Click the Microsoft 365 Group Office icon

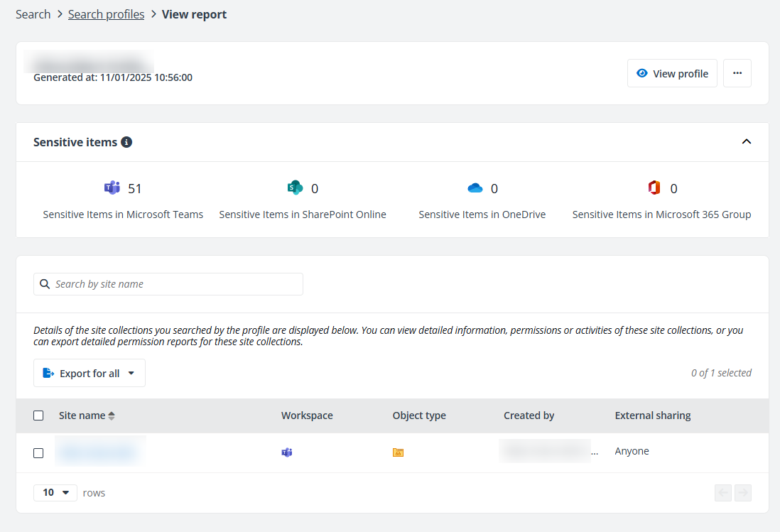click(654, 188)
